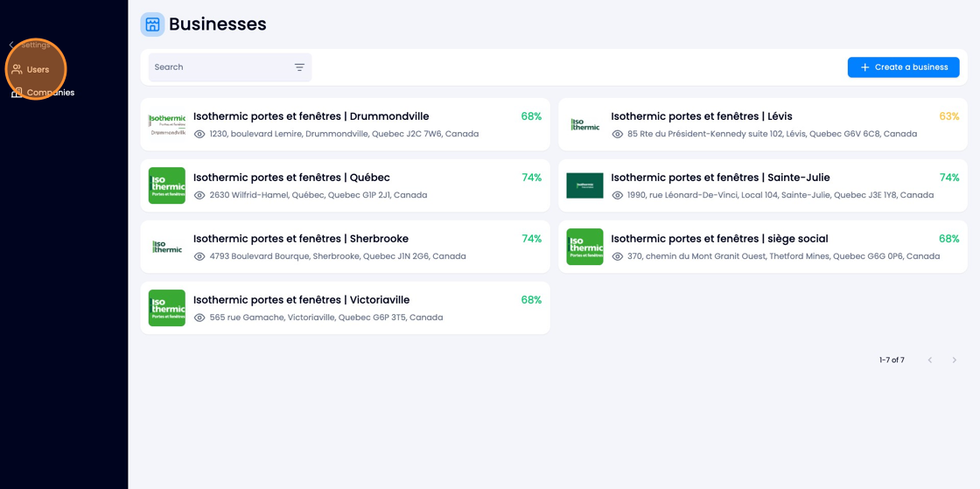The height and width of the screenshot is (489, 980).
Task: Click address 370, chemin du Mont Granit Ouest
Action: 783,256
